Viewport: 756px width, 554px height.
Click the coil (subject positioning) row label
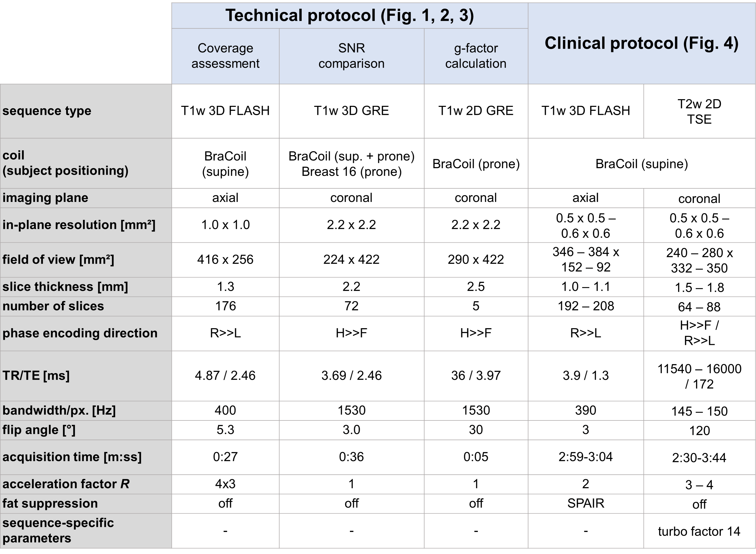[x=65, y=163]
